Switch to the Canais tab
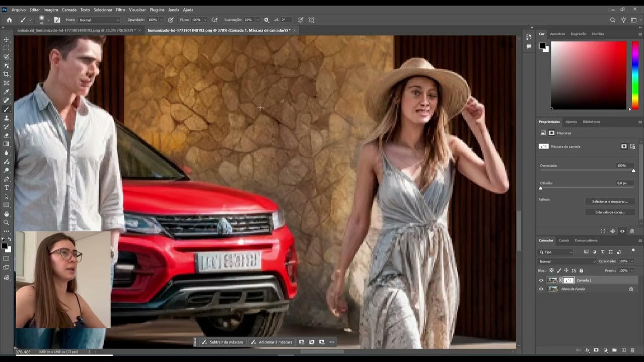644x362 pixels. 563,240
